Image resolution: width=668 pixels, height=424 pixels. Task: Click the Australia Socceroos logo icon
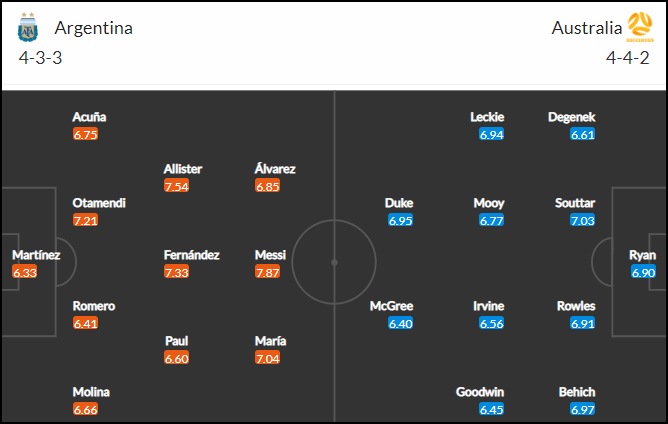point(640,27)
